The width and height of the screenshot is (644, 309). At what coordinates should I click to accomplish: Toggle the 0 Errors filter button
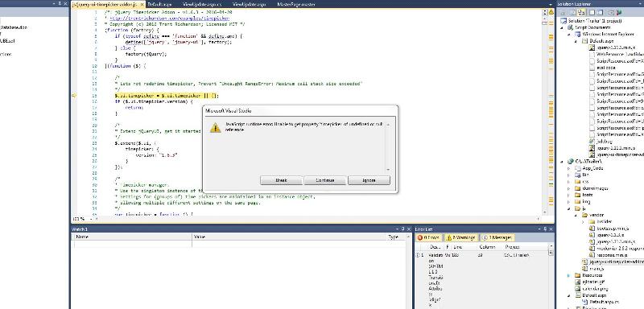[x=428, y=237]
